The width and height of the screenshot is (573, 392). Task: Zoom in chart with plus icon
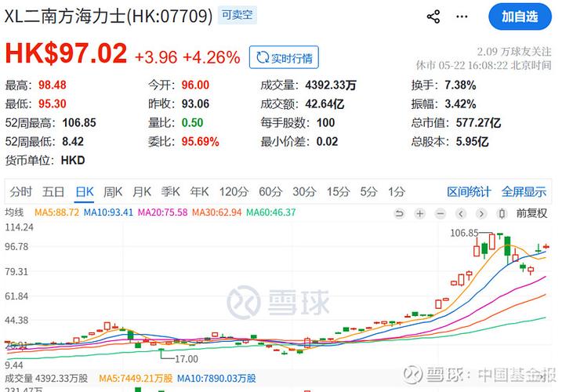[x=420, y=213]
